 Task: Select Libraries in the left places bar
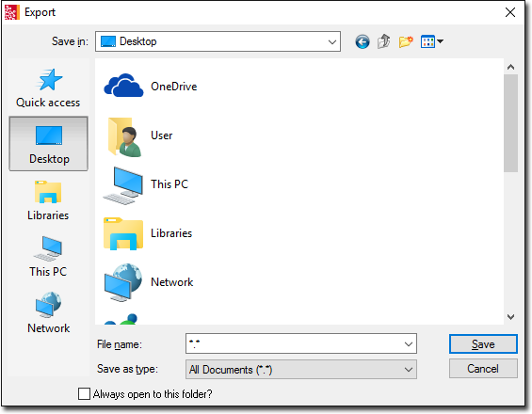[48, 200]
